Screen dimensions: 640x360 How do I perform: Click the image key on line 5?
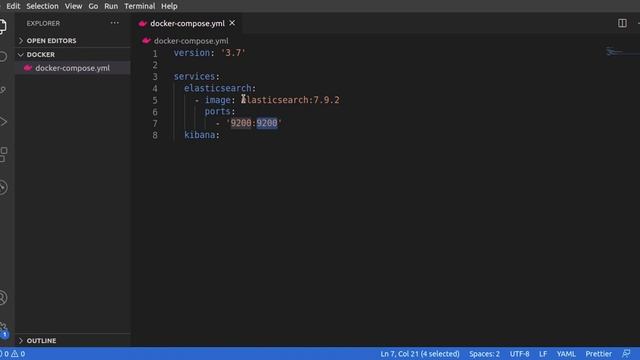pos(218,100)
